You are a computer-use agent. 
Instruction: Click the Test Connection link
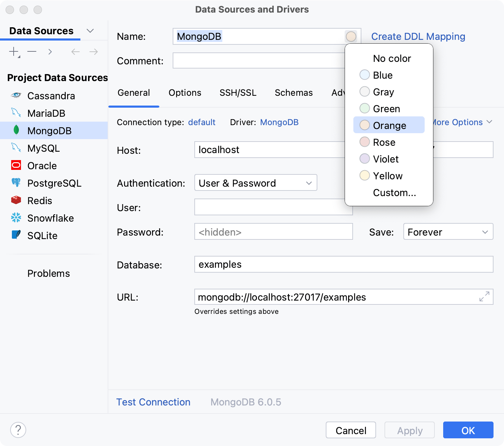153,402
